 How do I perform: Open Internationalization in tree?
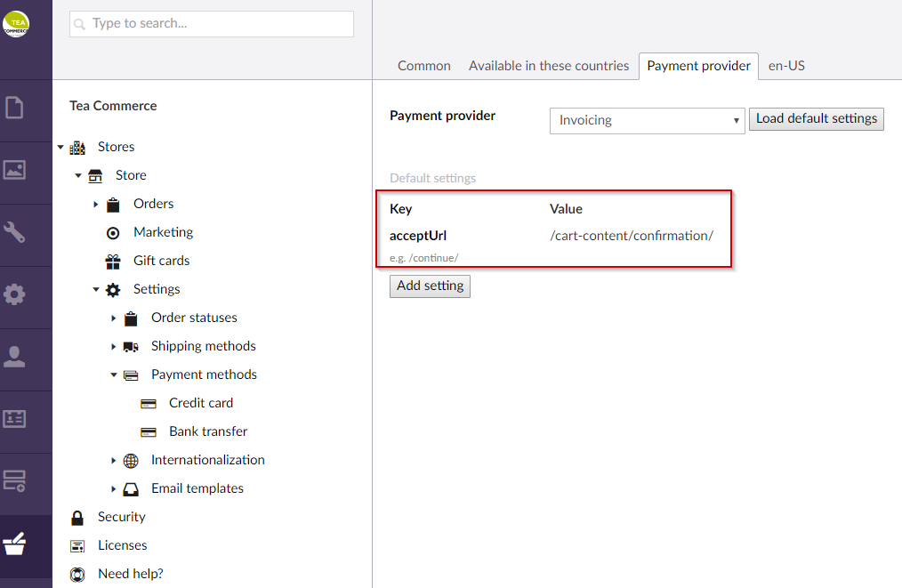[207, 460]
